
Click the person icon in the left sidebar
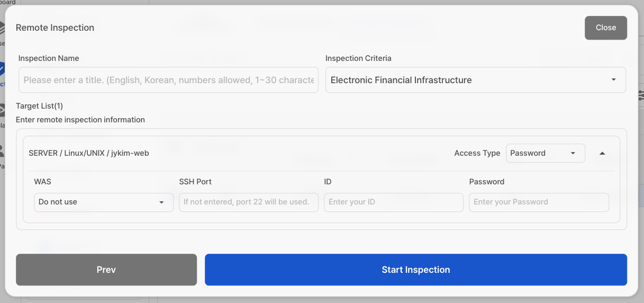pyautogui.click(x=2, y=151)
